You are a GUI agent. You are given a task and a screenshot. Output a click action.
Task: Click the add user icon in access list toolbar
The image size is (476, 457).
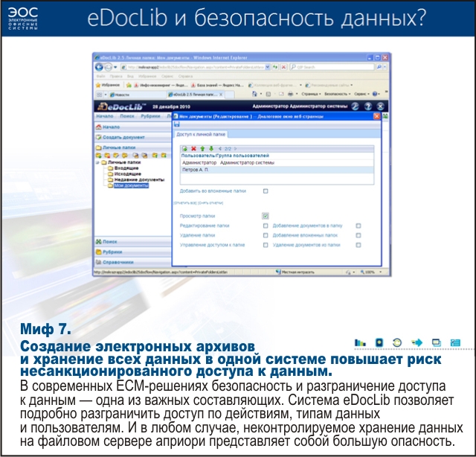[x=184, y=149]
